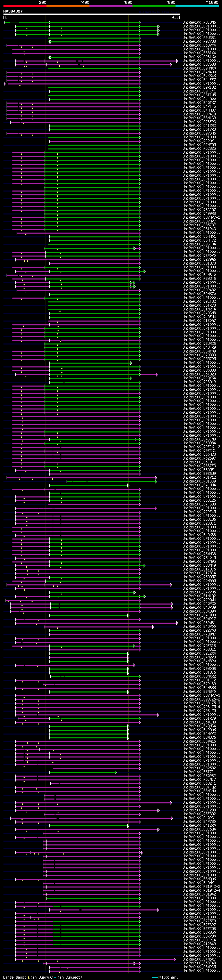
Task: Select the UniRef100_Q9VGH5 label
Action: click(199, 133)
